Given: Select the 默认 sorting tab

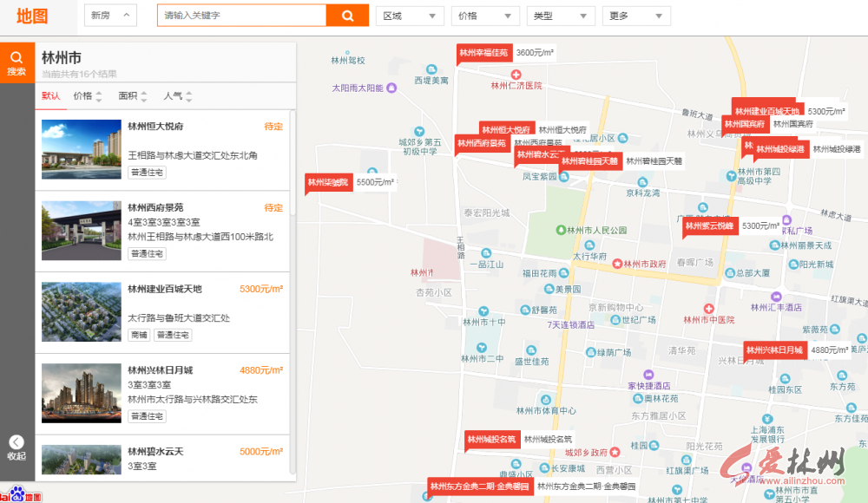Looking at the screenshot, I should pyautogui.click(x=51, y=95).
